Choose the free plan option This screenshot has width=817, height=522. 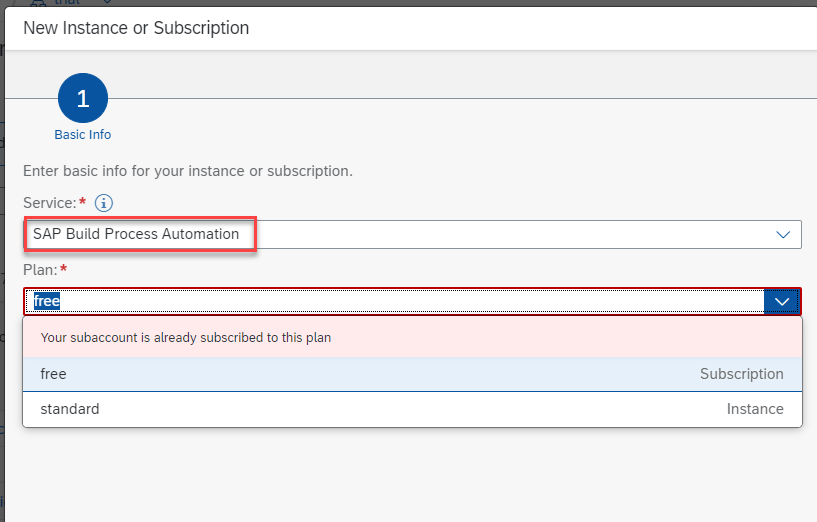pos(54,374)
